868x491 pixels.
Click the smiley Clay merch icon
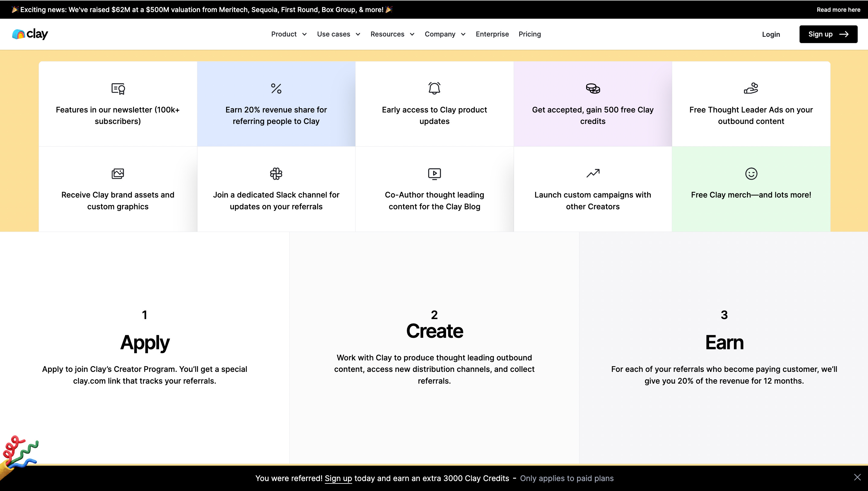751,174
